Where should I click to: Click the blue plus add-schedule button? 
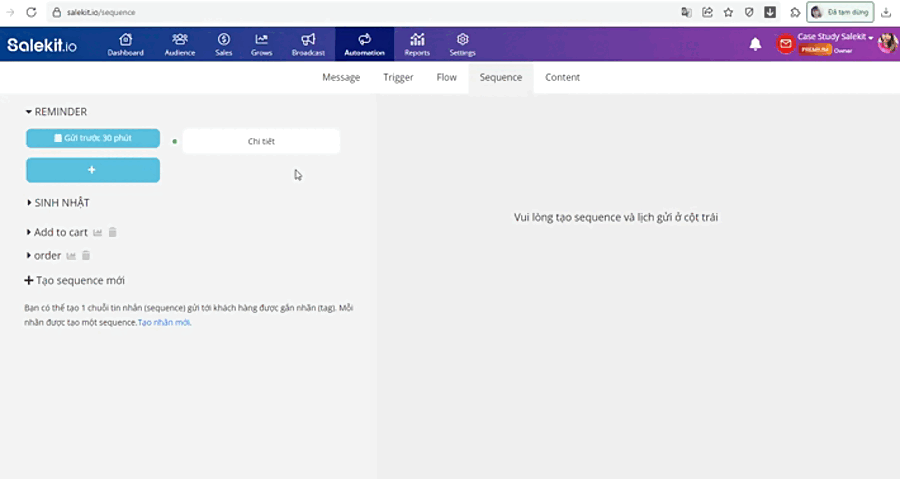coord(93,170)
